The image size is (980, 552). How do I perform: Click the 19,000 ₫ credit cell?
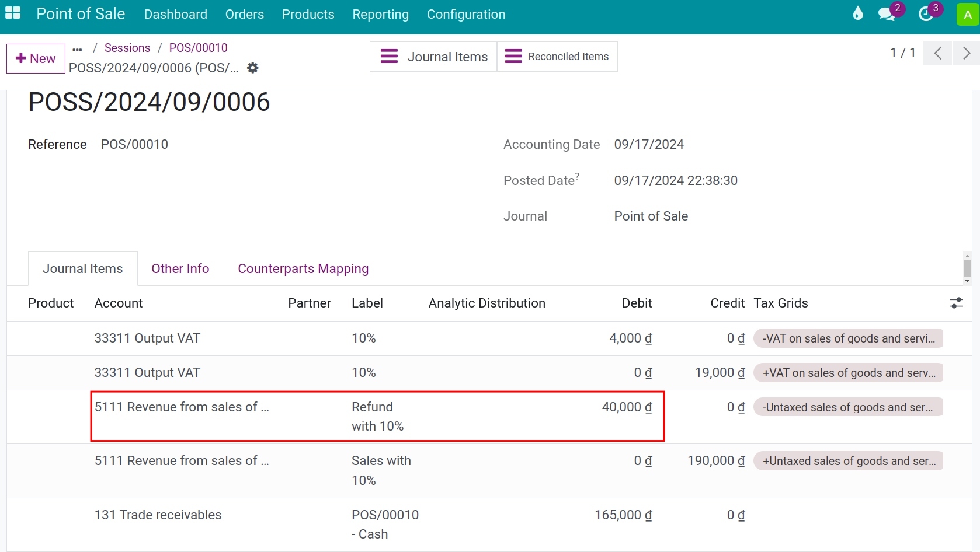tap(720, 373)
